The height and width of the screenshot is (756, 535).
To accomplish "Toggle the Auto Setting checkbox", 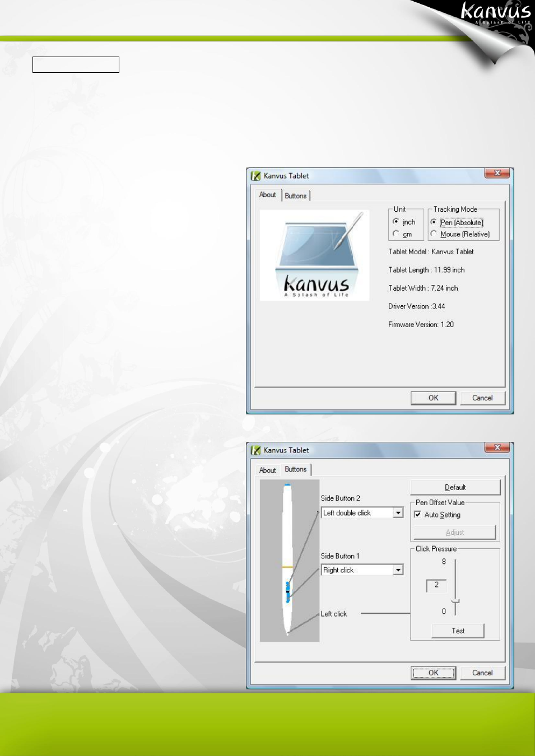I will tap(417, 514).
